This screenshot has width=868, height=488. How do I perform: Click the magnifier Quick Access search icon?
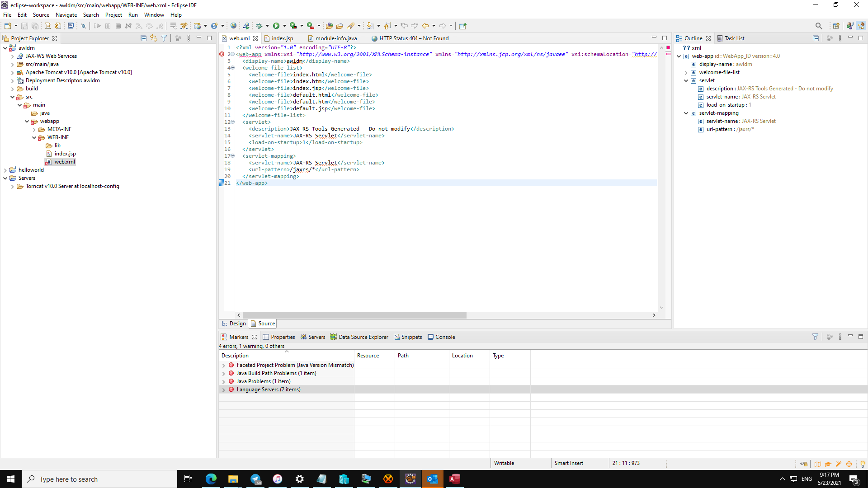click(819, 26)
